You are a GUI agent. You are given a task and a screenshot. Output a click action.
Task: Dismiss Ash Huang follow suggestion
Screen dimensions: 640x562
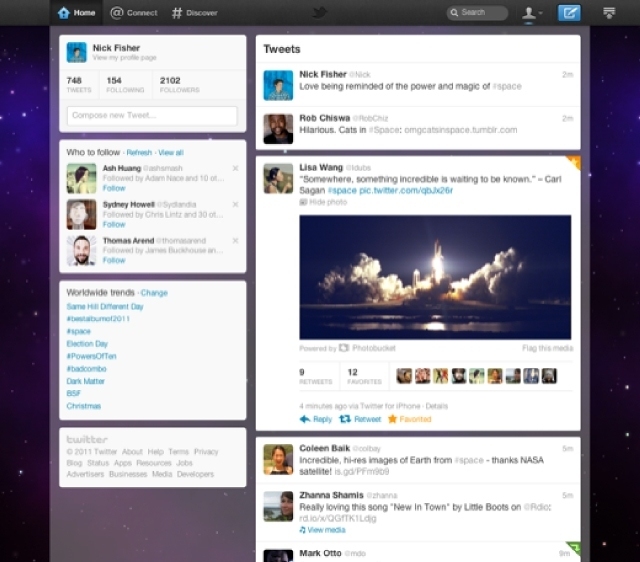coord(235,168)
